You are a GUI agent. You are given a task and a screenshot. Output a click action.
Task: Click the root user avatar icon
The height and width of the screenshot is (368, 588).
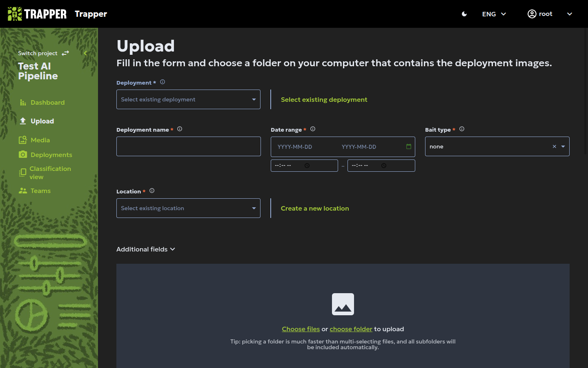532,14
